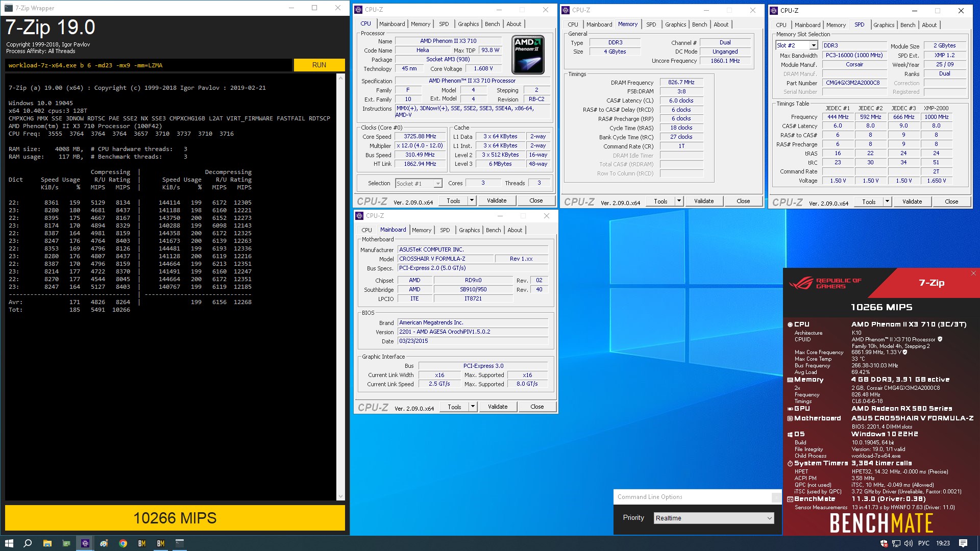Click the AMD Phenom II processor logo
980x551 pixels.
click(528, 55)
